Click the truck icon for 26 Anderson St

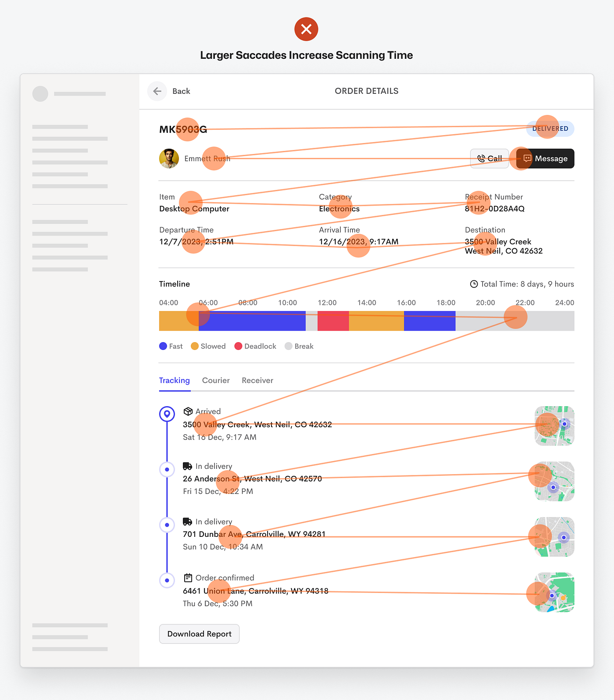click(188, 466)
